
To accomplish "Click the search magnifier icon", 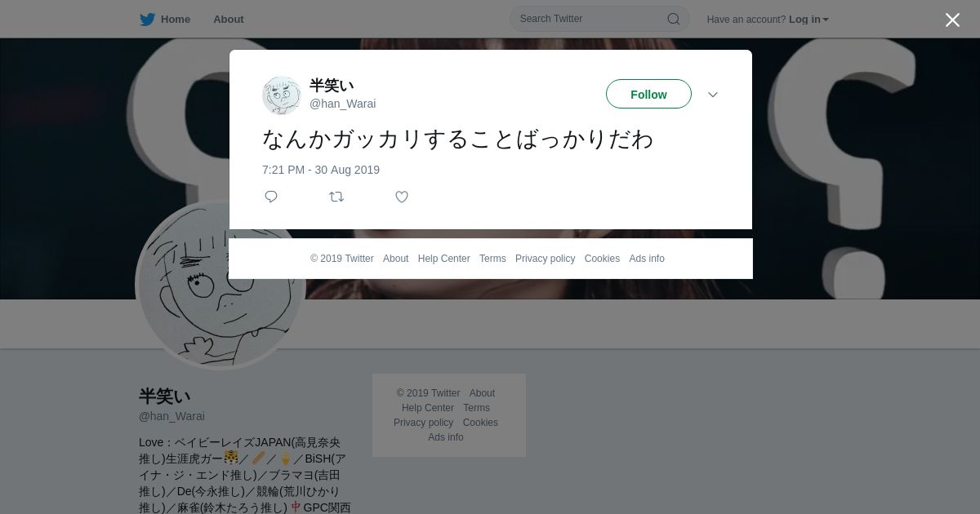I will coord(674,19).
